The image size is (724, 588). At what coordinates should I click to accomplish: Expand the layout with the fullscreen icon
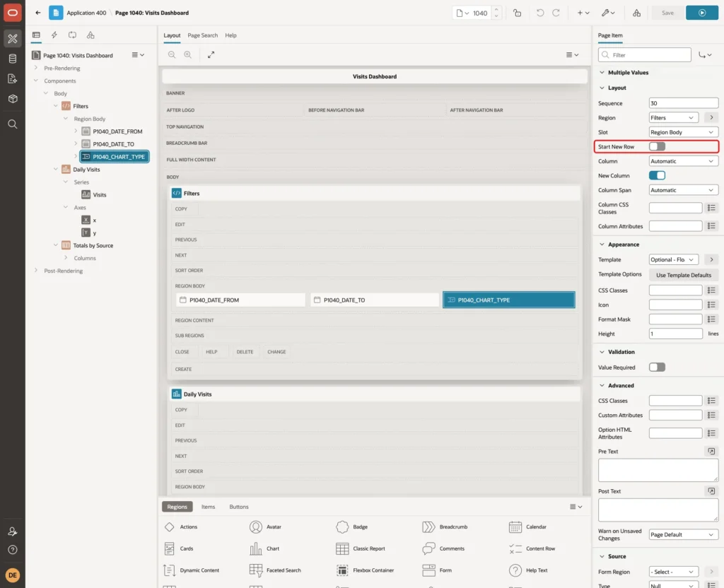211,54
